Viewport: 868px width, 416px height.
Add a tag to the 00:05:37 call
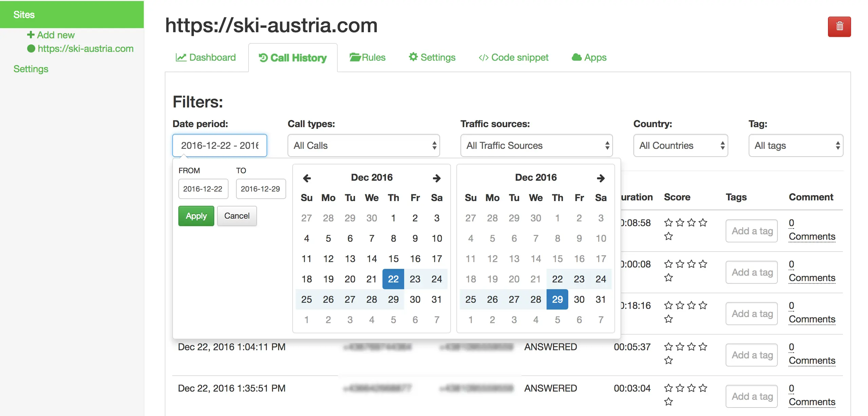(x=752, y=355)
